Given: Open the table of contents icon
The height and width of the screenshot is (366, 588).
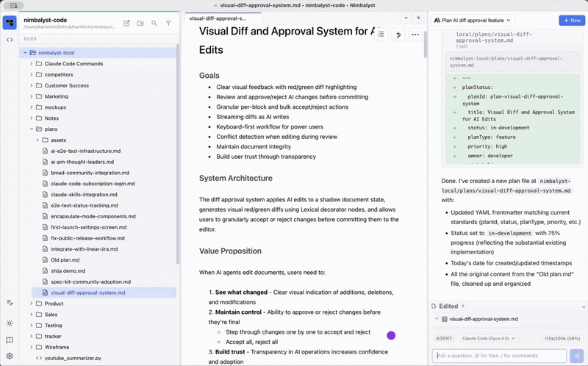Looking at the screenshot, I should click(381, 35).
